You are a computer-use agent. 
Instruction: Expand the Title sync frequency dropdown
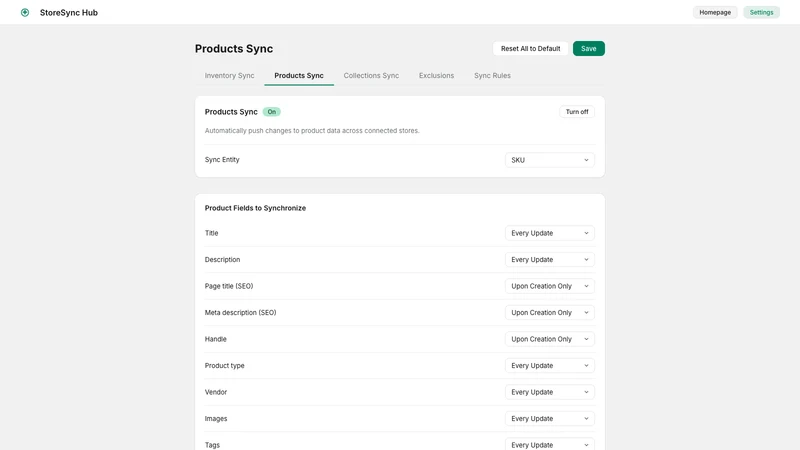[x=549, y=233]
